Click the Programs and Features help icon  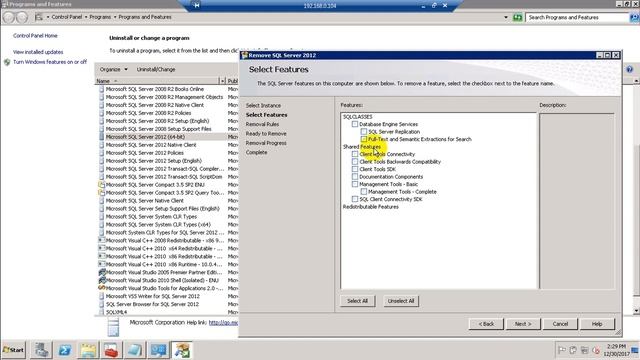click(629, 69)
